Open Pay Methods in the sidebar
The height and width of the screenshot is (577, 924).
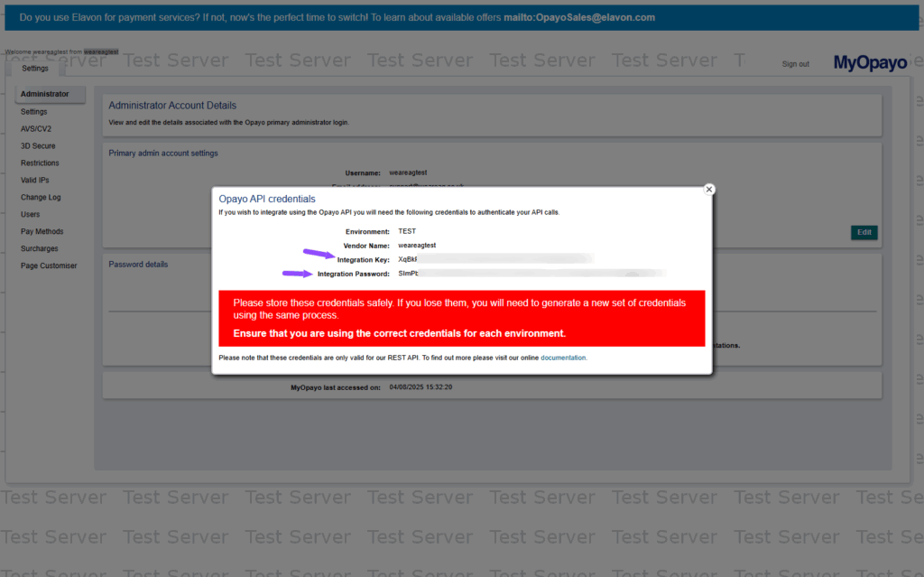point(42,231)
